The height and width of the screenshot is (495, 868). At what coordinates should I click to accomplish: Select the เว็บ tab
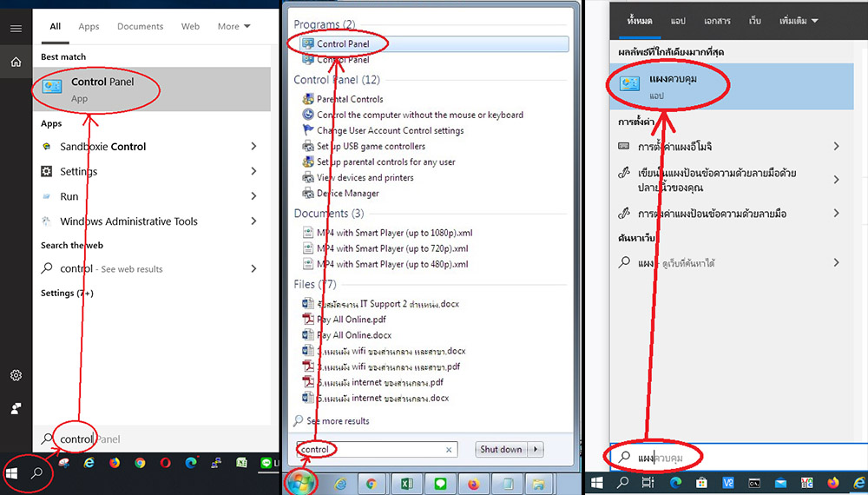[x=754, y=21]
